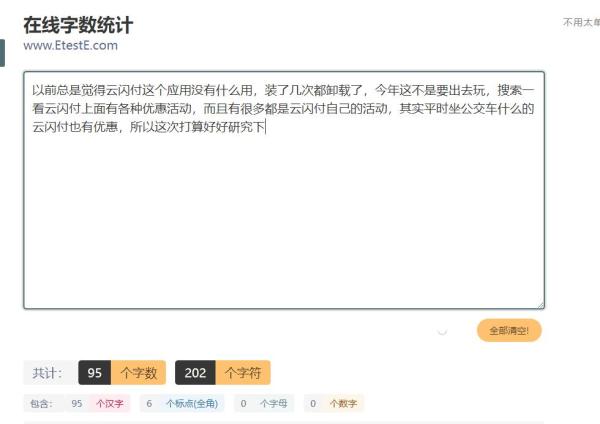Open the www.EtestE.com link

point(70,45)
